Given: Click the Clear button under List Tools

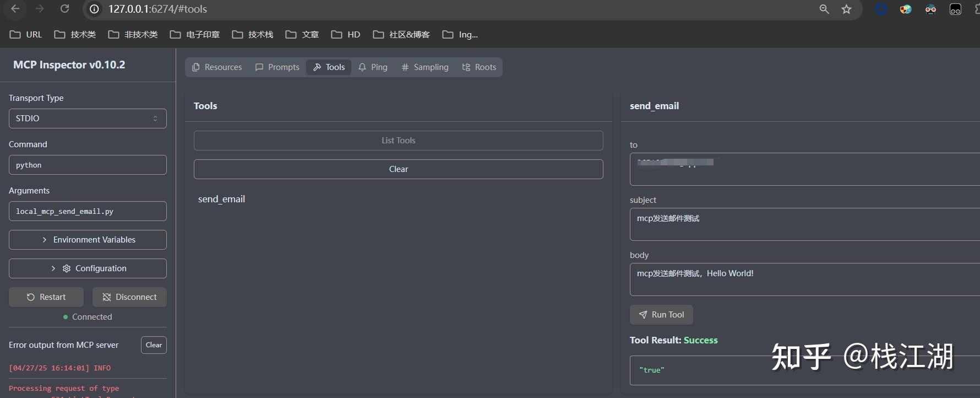Looking at the screenshot, I should pos(399,169).
